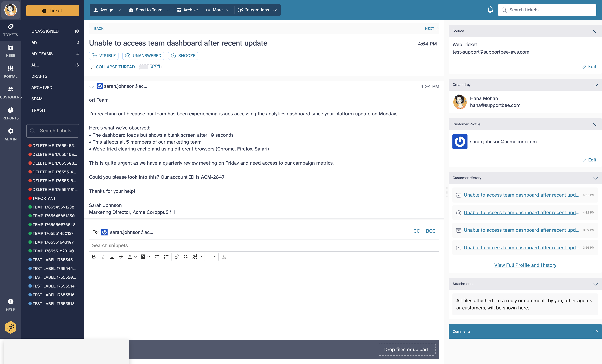Image resolution: width=602 pixels, height=364 pixels.
Task: Toggle SNOOZE on this ticket
Action: pos(183,56)
